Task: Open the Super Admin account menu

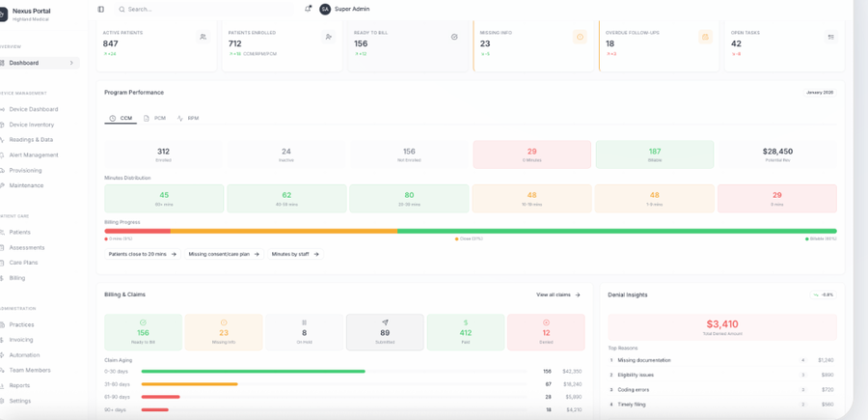Action: [x=344, y=9]
